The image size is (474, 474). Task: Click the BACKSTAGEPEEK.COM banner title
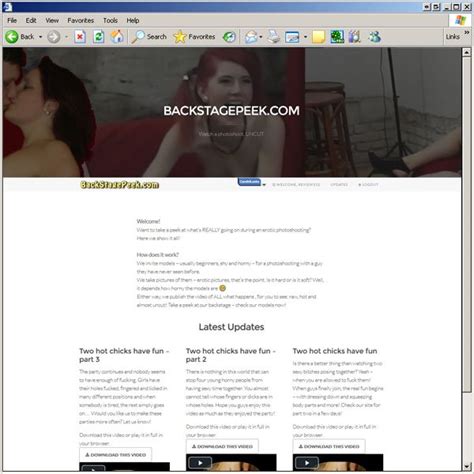231,111
